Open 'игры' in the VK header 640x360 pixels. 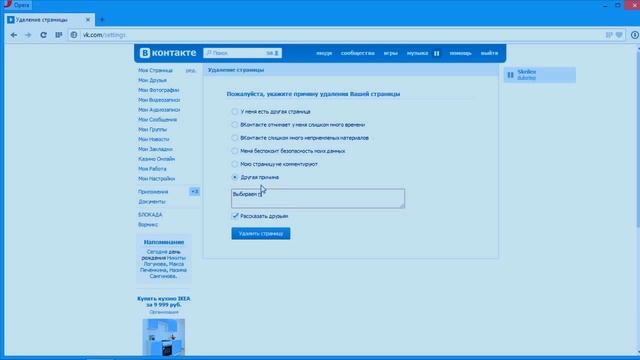tap(391, 53)
